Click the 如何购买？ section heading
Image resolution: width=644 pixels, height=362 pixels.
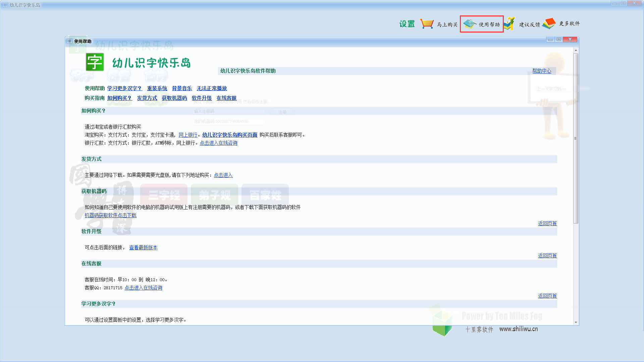[x=94, y=111]
